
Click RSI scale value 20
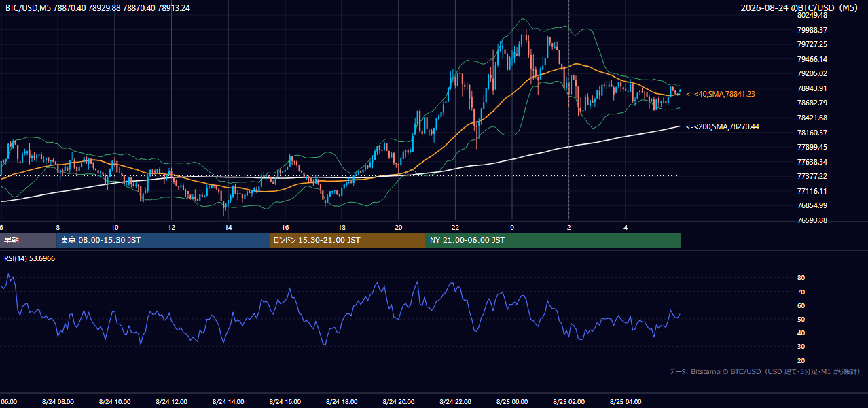point(801,360)
